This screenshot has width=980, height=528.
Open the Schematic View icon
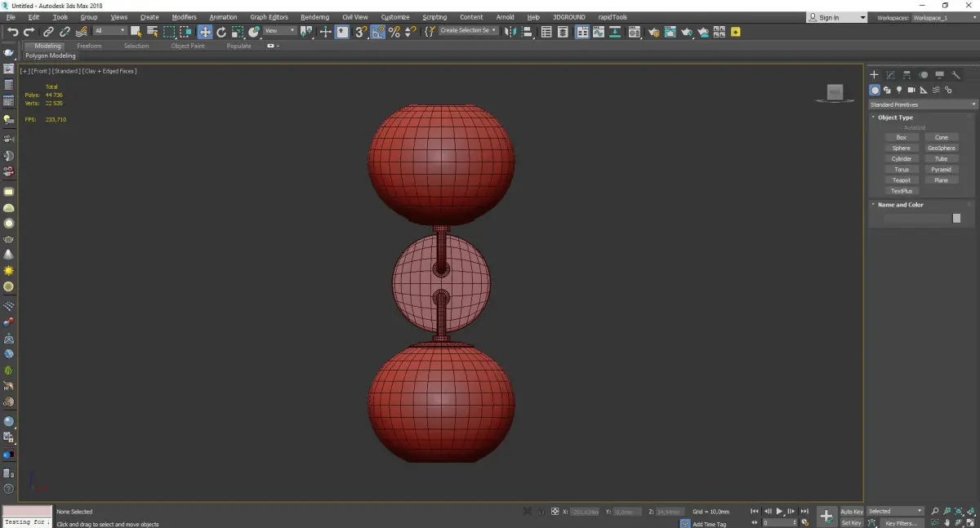tap(615, 32)
